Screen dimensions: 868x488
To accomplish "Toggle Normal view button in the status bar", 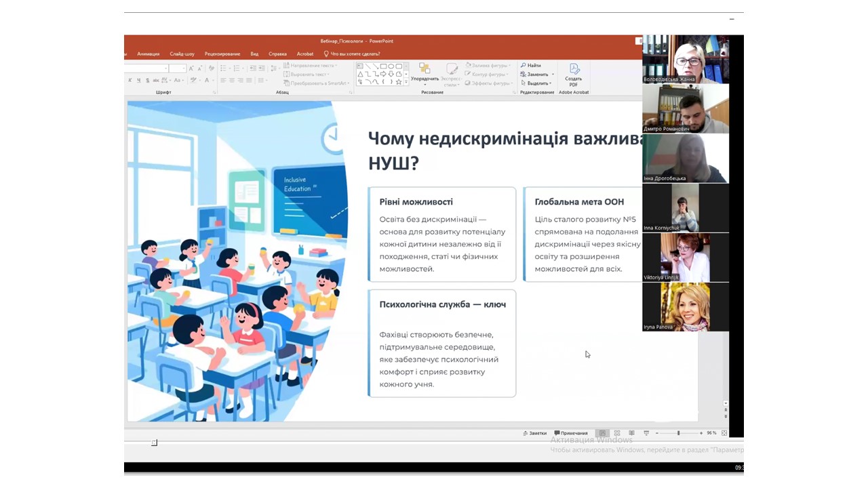I will click(x=602, y=433).
